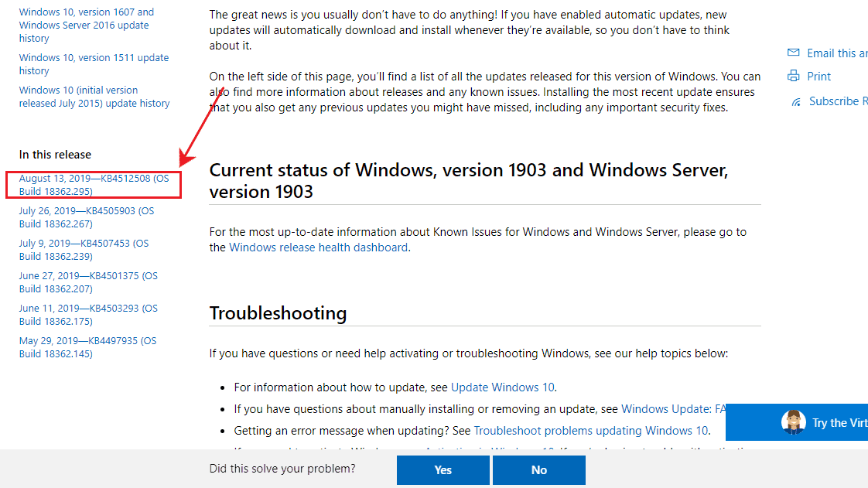Open Windows 10 initial version update history
This screenshot has height=488, width=868.
click(x=94, y=97)
